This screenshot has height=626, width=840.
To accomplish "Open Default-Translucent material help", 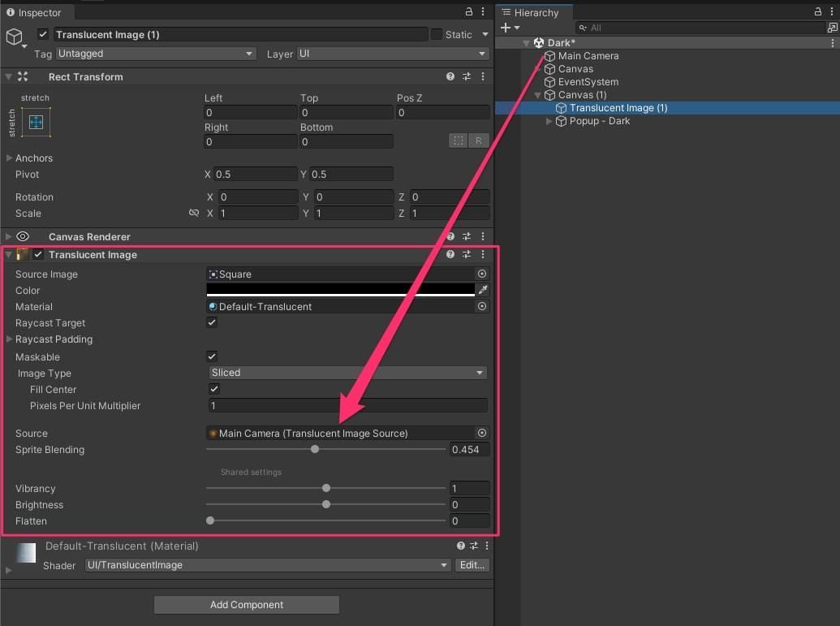I will tap(461, 546).
